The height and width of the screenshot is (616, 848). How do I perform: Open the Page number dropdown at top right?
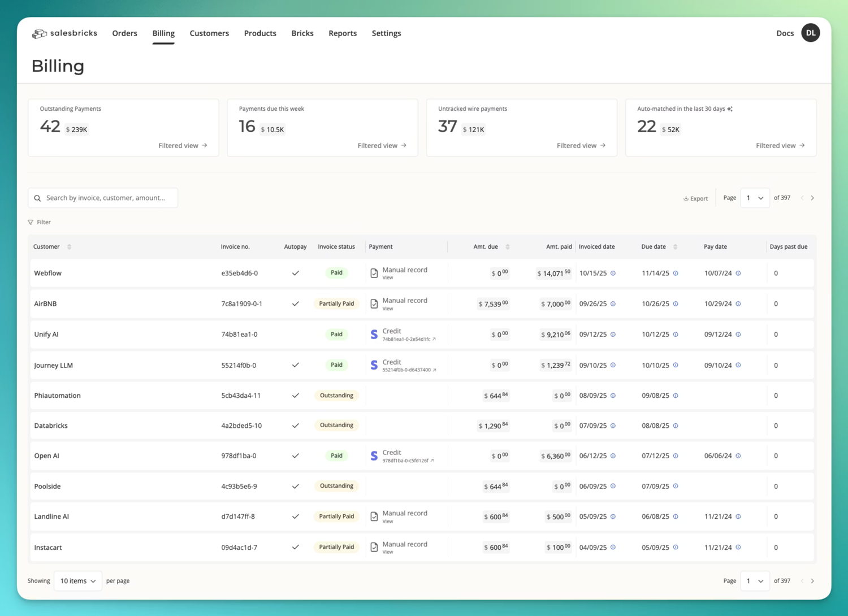(755, 198)
